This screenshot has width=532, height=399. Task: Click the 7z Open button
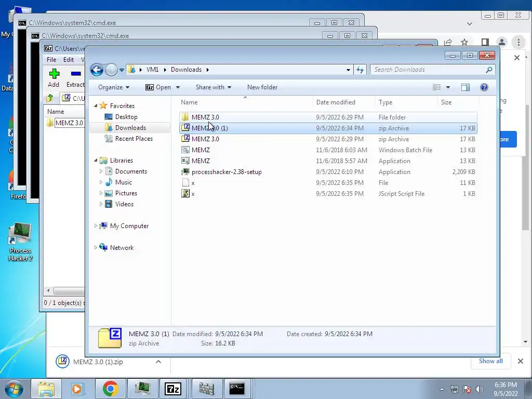tap(158, 87)
